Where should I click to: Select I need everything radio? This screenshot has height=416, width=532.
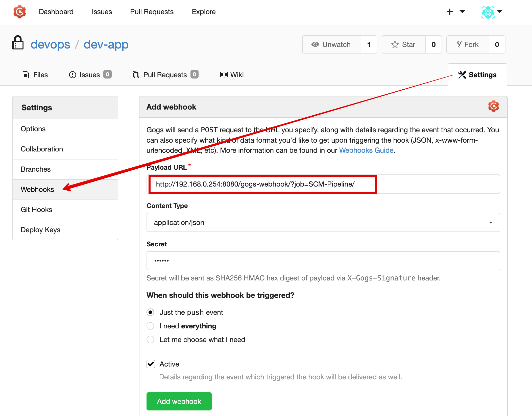150,326
